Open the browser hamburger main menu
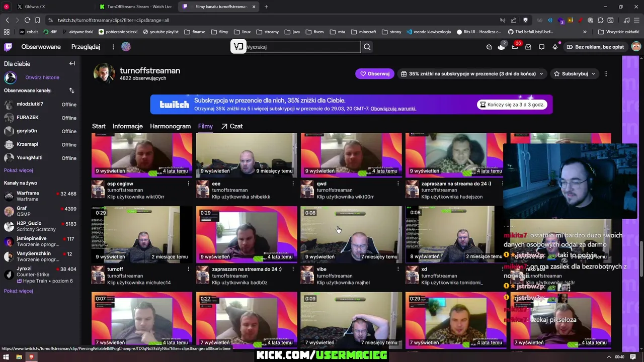Screen dimensions: 644x362 (x=636, y=20)
